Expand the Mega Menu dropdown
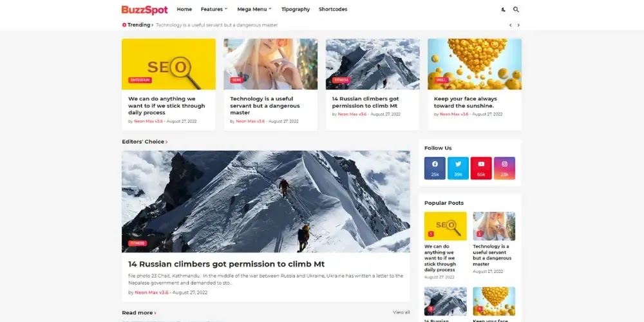Image resolution: width=644 pixels, height=322 pixels. click(x=254, y=9)
